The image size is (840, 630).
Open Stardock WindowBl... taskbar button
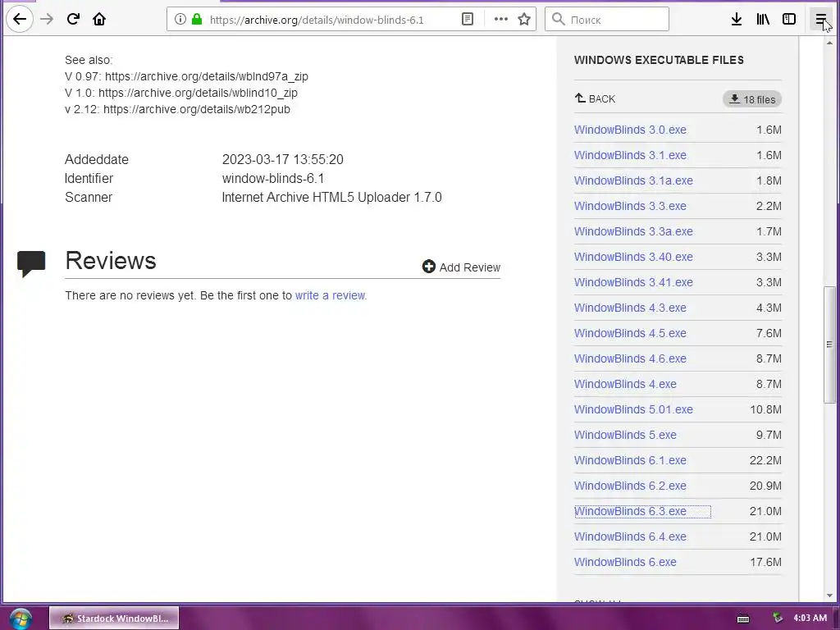click(x=114, y=619)
